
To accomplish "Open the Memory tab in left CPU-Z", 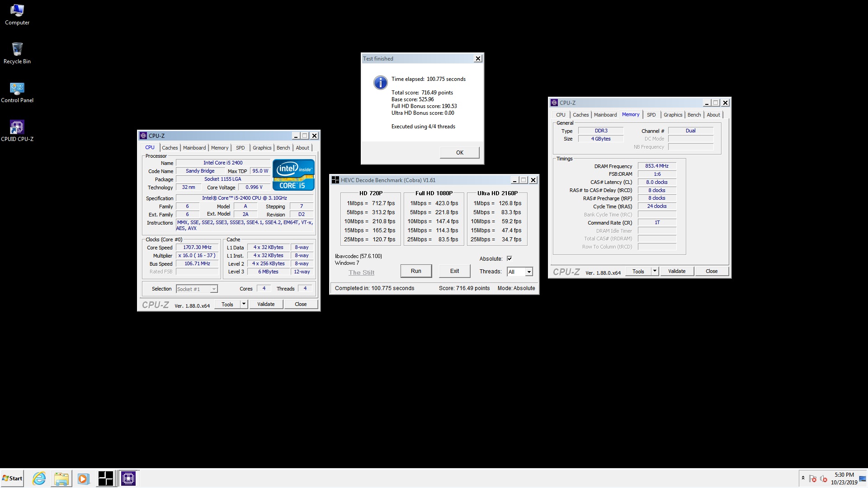I will coord(220,148).
